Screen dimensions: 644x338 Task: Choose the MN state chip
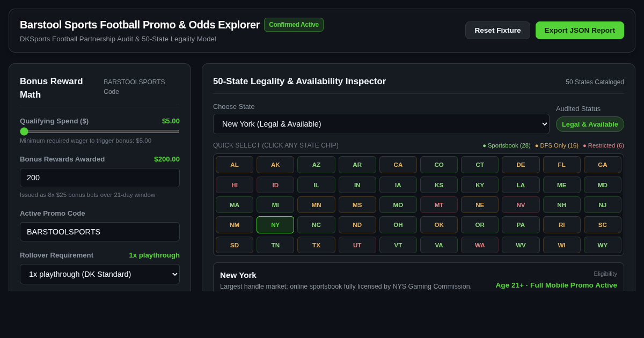click(316, 205)
